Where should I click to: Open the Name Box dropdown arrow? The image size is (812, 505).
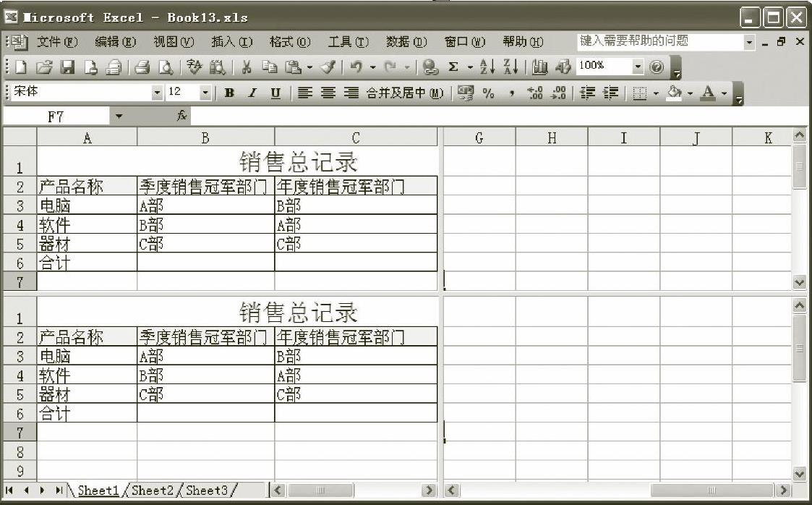[x=119, y=116]
